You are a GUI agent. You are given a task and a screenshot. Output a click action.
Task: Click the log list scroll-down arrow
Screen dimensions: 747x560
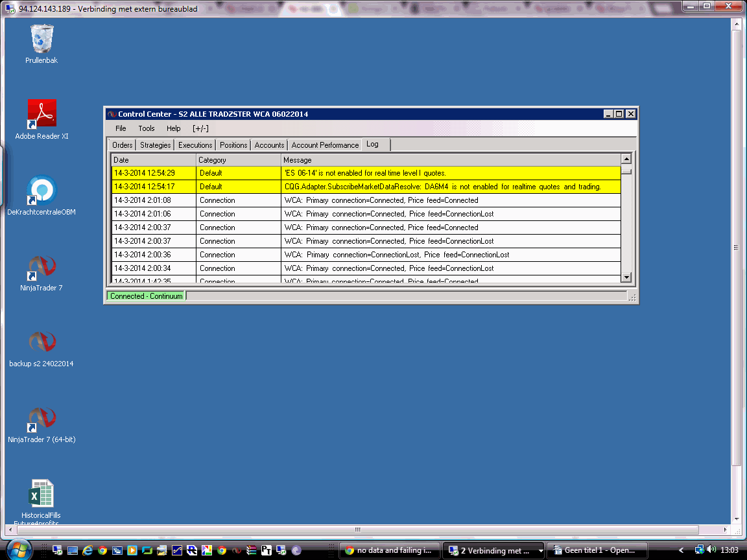coord(626,277)
